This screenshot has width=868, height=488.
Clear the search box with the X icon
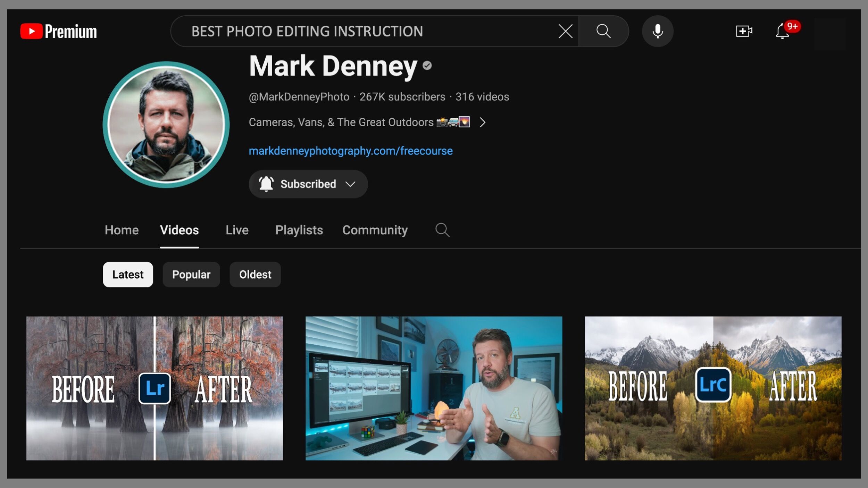(x=565, y=31)
